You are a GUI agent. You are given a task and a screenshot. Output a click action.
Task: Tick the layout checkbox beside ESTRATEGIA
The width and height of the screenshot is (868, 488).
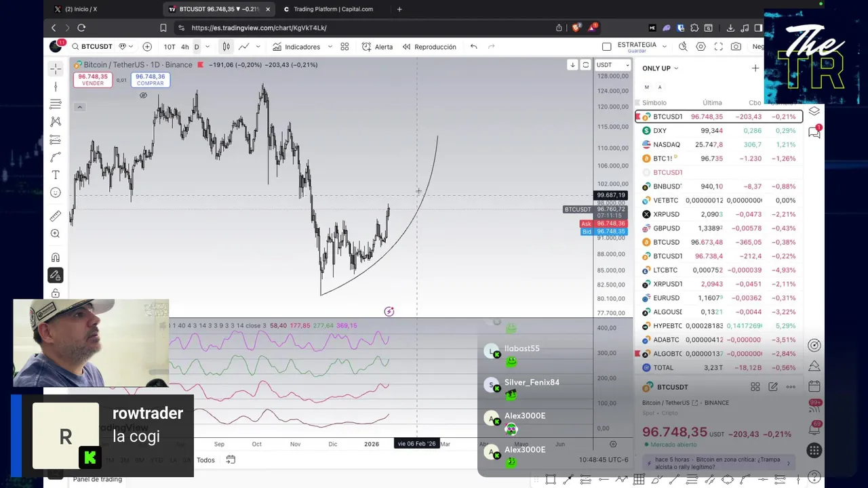click(607, 47)
